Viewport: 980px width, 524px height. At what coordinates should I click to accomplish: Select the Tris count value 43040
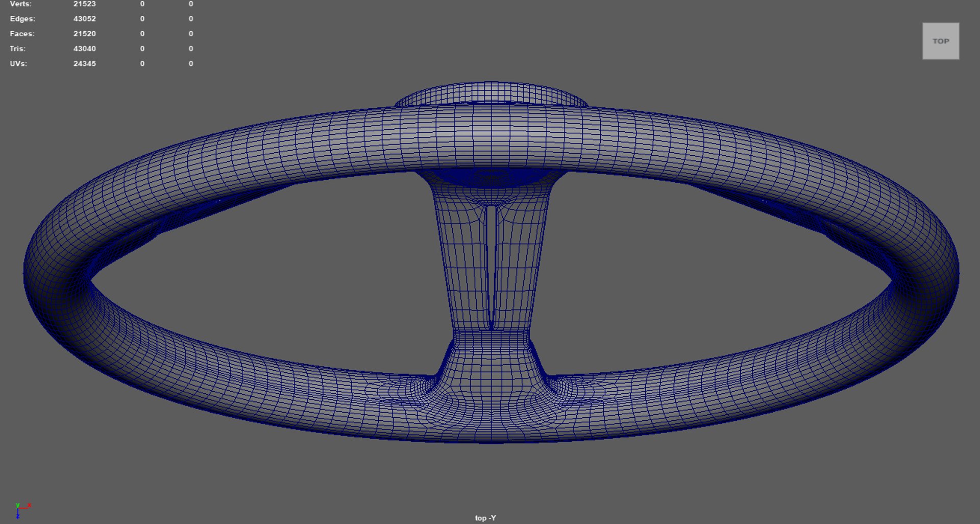84,49
